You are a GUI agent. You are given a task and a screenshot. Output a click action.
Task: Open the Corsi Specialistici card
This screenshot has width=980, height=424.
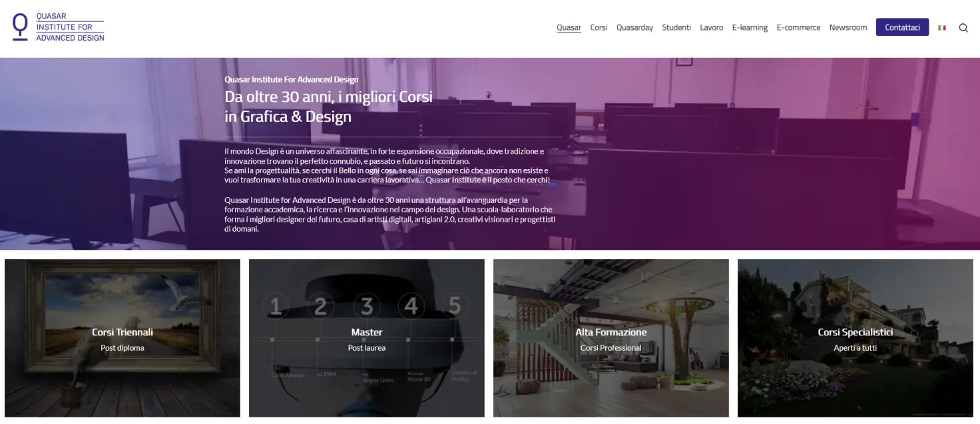856,338
